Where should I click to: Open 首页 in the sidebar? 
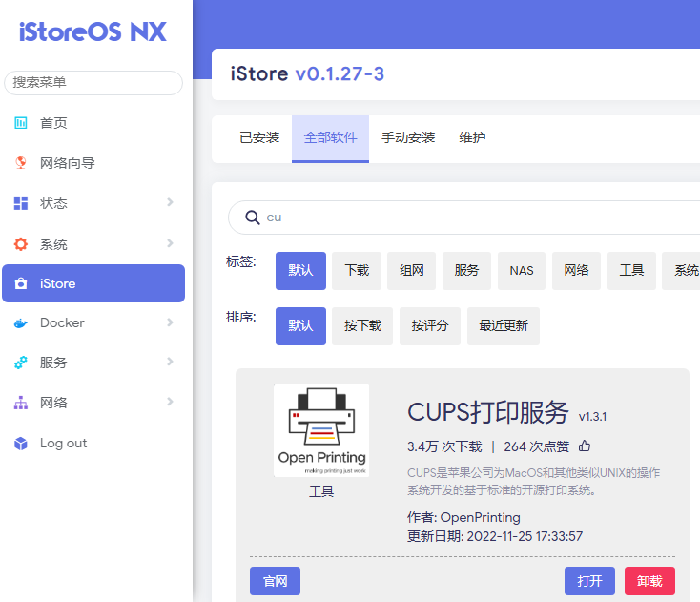click(93, 123)
